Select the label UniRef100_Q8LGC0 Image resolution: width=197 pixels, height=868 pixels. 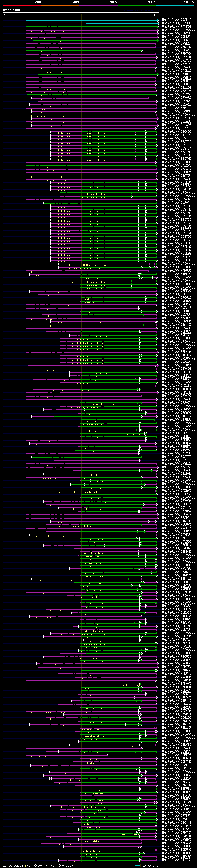click(x=177, y=172)
